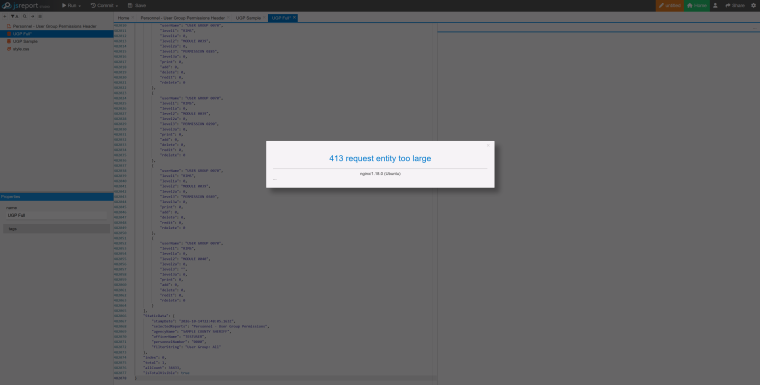760x385 pixels.
Task: Open the entity tree filter icon
Action: 14,16
